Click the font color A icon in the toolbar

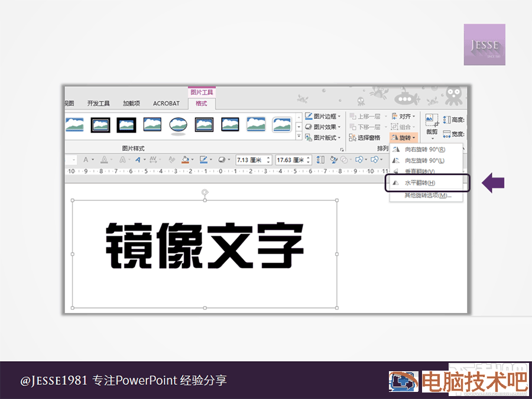point(86,160)
